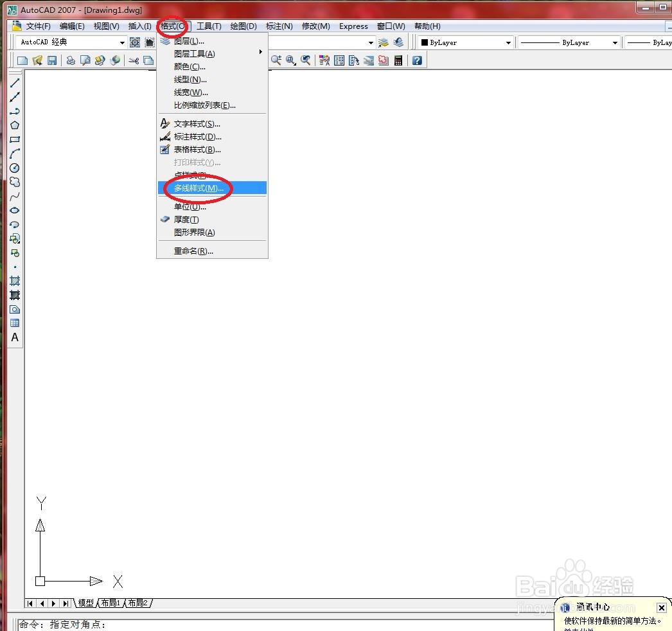
Task: Select the Spline tool
Action: [15, 196]
